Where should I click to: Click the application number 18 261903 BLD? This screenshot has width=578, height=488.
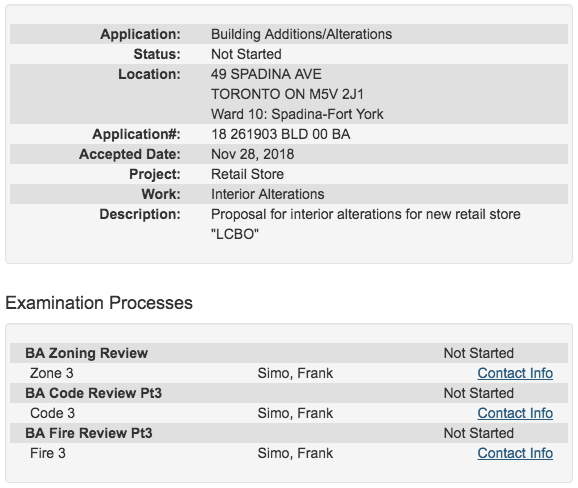coord(281,134)
